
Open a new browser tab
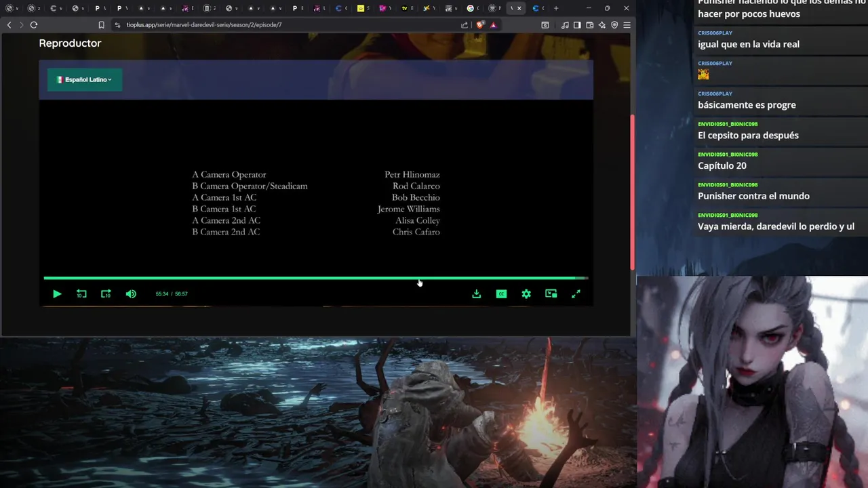556,8
